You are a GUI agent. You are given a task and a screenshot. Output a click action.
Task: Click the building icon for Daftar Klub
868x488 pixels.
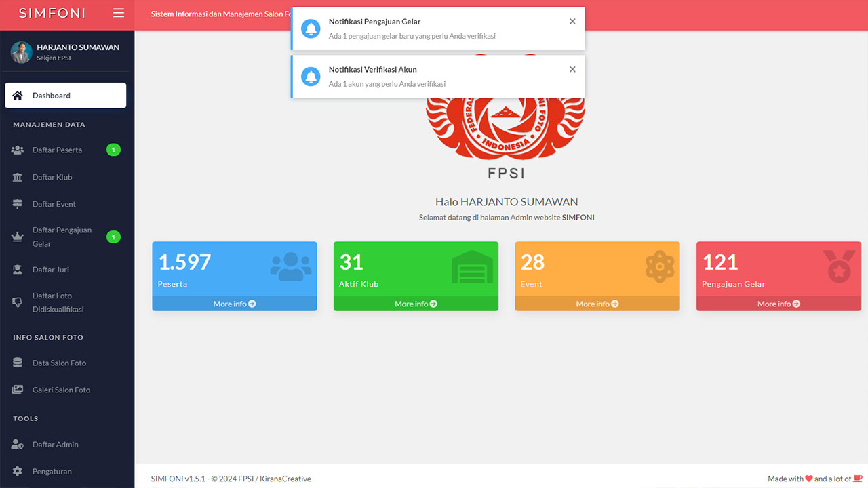pos(18,177)
